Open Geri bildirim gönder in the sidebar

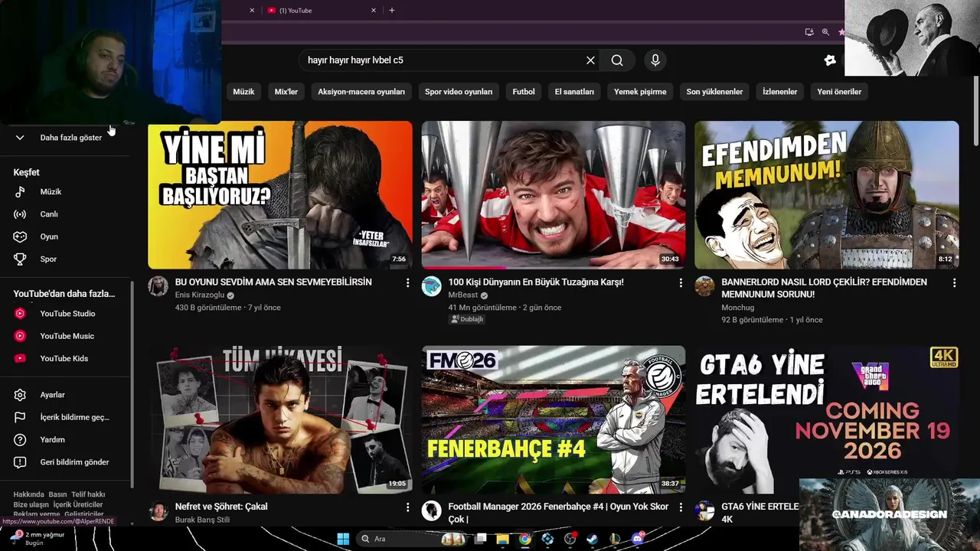tap(65, 462)
